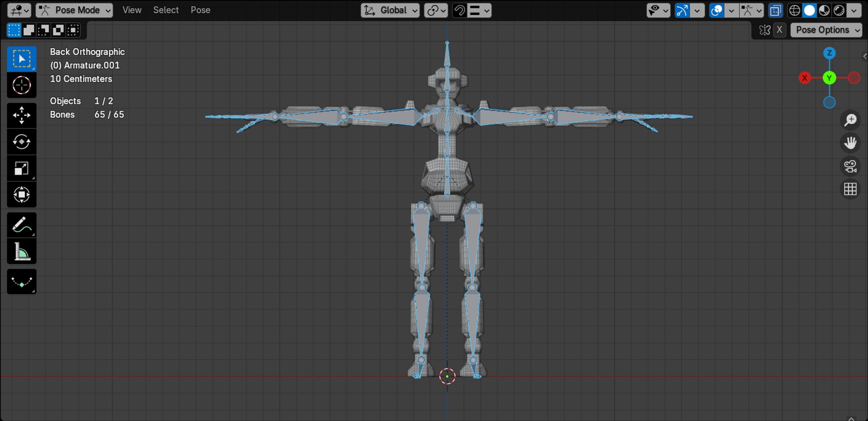
Task: Toggle camera view with camera icon
Action: [850, 166]
